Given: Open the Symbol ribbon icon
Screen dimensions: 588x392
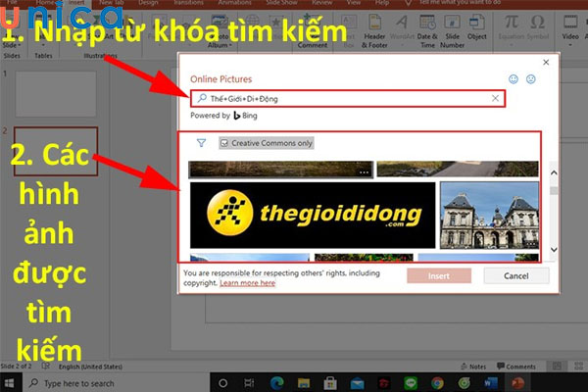Looking at the screenshot, I should pos(537,28).
